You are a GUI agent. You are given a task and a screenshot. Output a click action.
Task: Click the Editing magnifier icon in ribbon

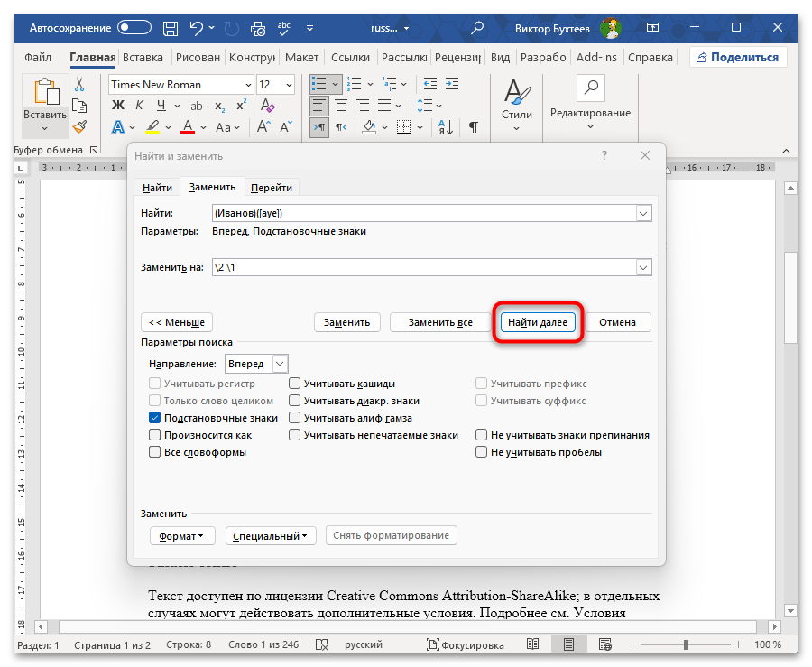pos(590,88)
